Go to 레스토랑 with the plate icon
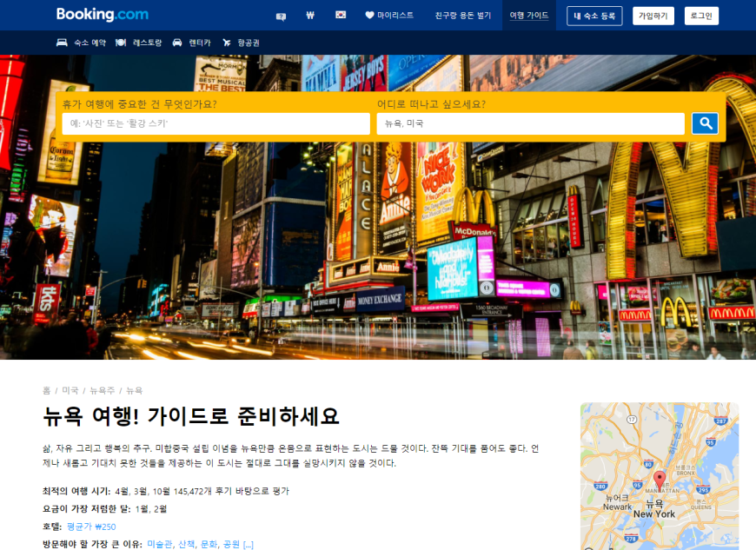 138,43
